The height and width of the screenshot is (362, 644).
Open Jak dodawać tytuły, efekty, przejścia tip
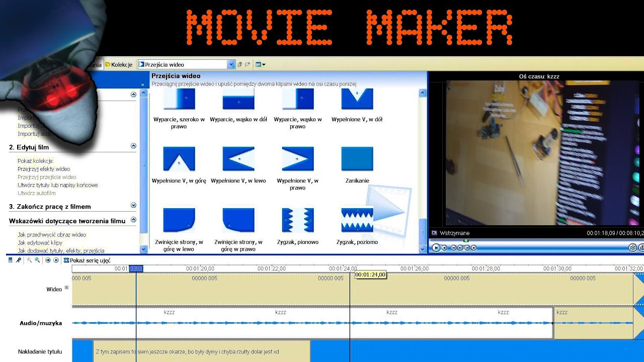tap(61, 250)
